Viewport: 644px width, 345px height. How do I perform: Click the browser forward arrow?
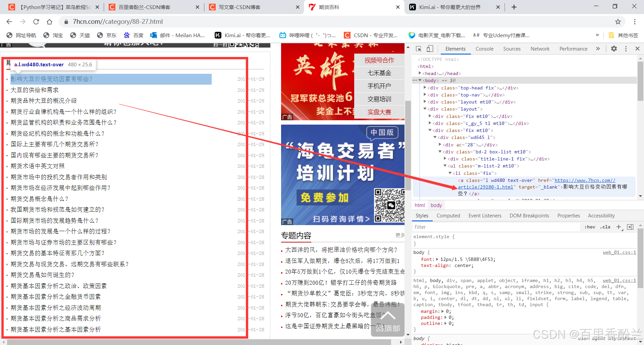(22, 22)
